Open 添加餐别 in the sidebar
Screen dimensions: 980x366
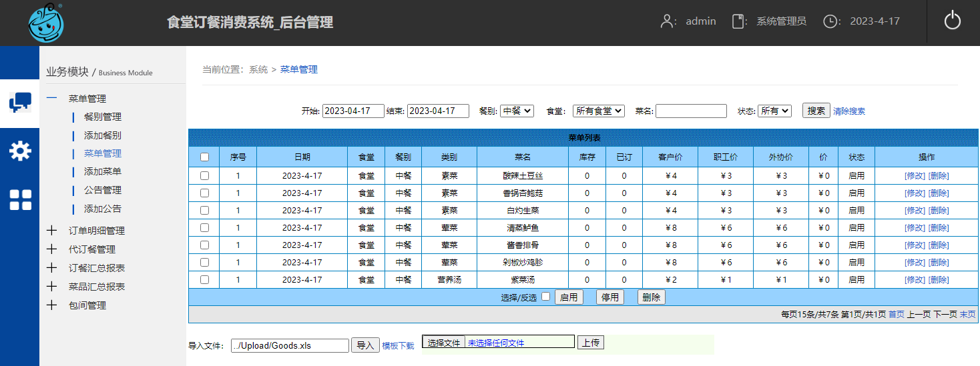coord(103,135)
